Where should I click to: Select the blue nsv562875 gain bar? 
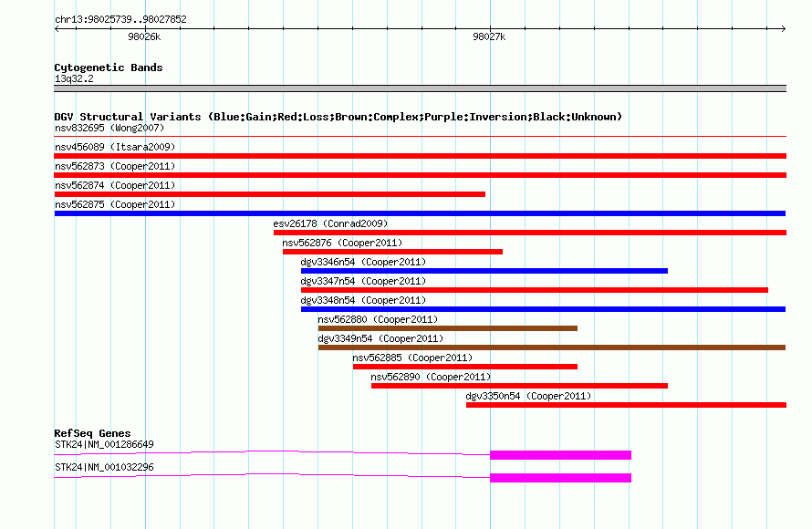point(420,213)
